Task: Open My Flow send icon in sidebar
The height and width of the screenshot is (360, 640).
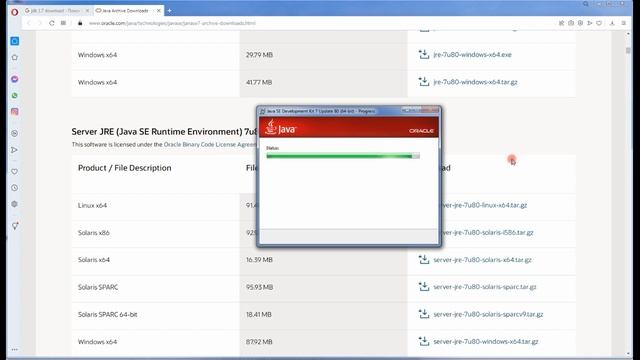Action: coord(15,150)
